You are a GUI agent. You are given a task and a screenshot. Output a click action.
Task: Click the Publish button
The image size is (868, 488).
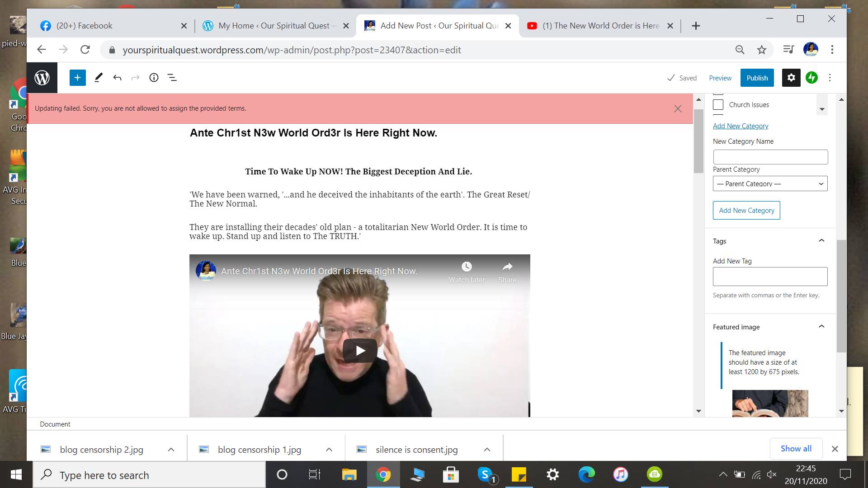pos(757,78)
